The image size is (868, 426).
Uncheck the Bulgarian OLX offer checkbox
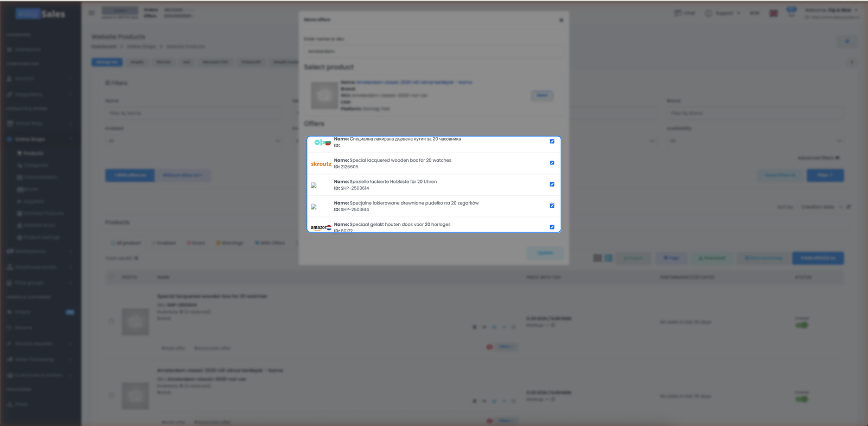coord(552,141)
